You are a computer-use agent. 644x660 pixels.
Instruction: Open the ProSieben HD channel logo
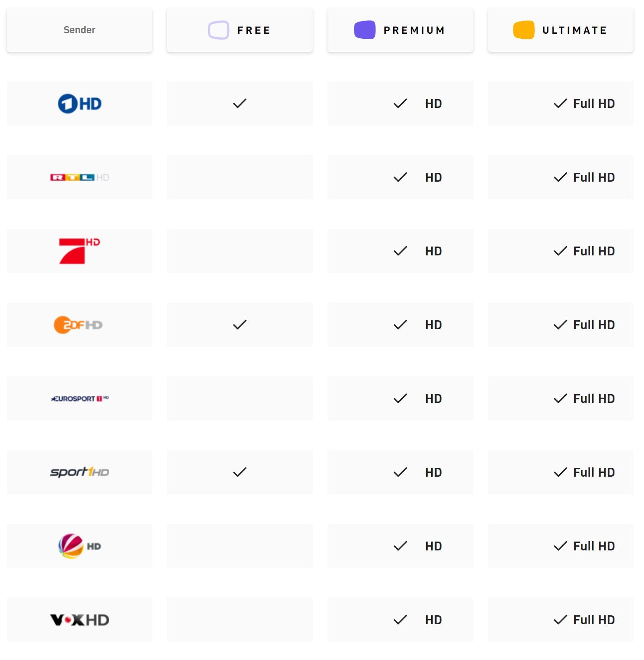point(80,251)
